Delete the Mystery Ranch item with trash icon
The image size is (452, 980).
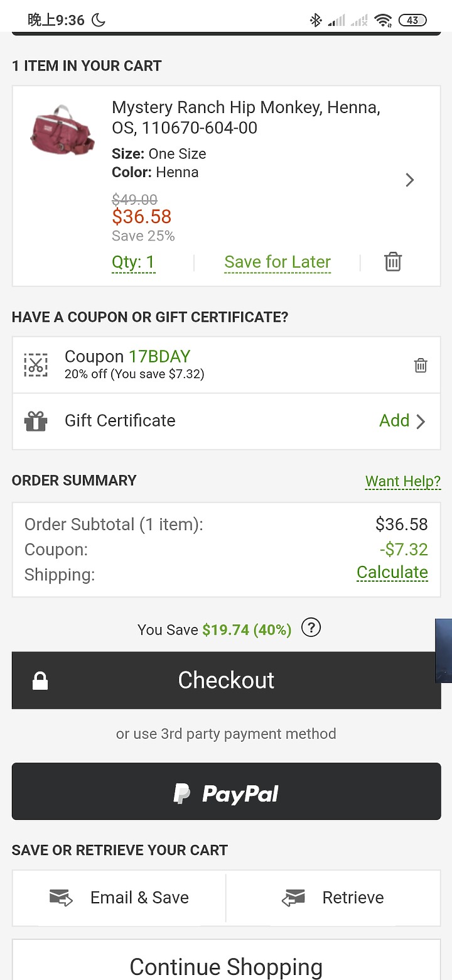(393, 261)
